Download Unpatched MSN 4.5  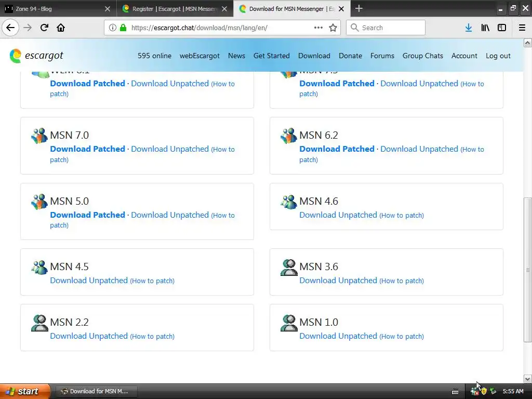click(x=88, y=280)
